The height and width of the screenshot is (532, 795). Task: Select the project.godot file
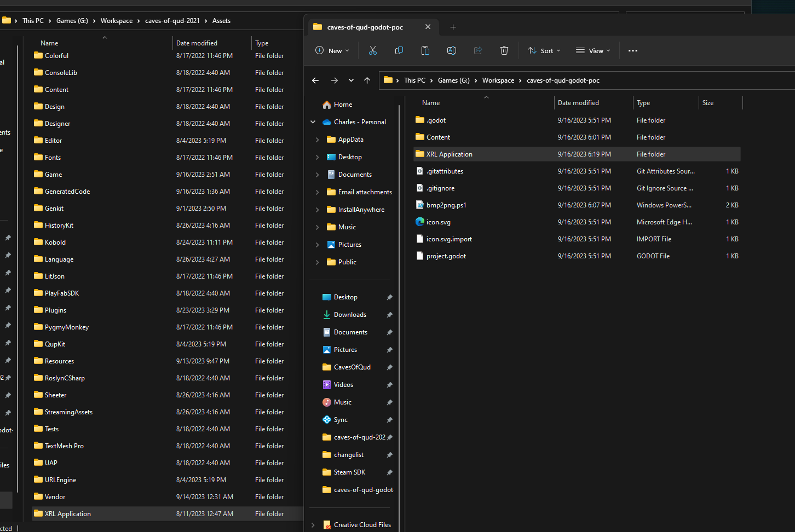pyautogui.click(x=446, y=256)
